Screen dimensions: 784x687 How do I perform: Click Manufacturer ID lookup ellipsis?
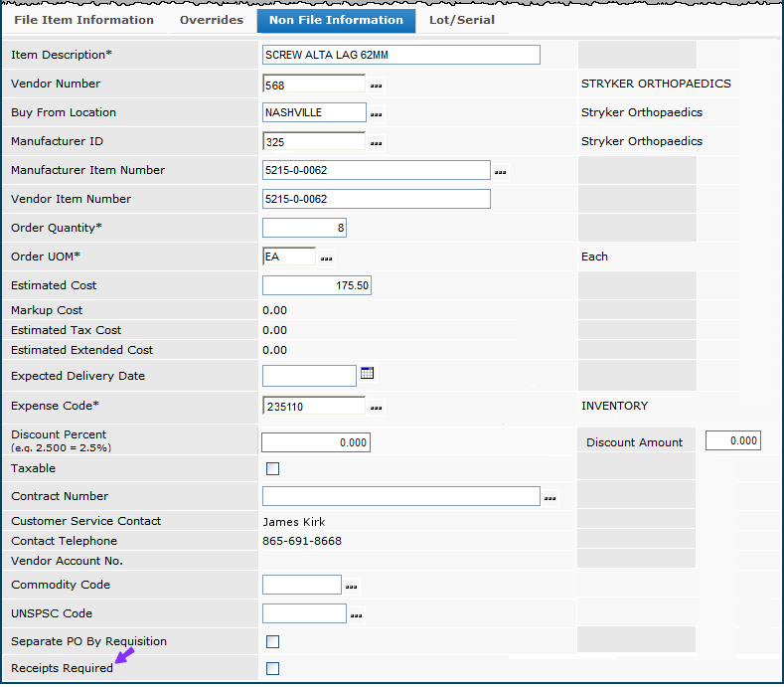[x=377, y=144]
